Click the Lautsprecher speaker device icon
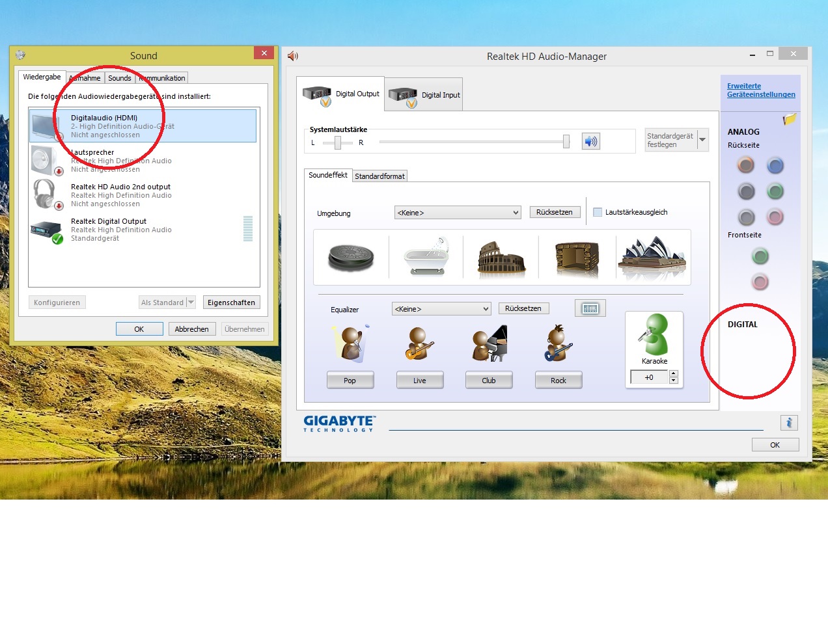Image resolution: width=828 pixels, height=644 pixels. click(x=47, y=160)
